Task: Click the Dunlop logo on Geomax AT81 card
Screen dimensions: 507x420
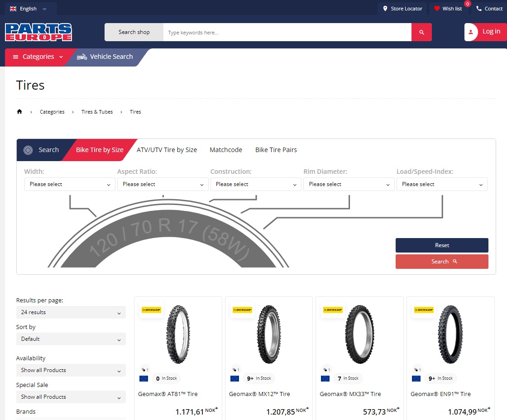Action: click(x=151, y=310)
